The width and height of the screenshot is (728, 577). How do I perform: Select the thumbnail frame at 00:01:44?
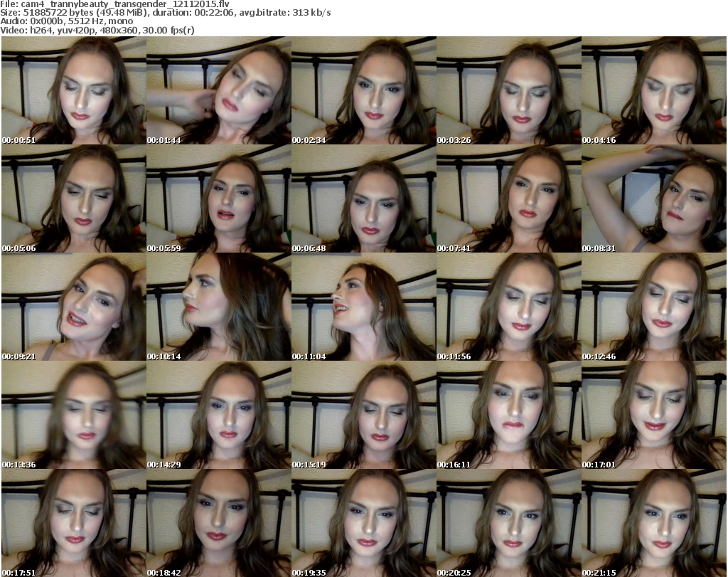tap(219, 90)
